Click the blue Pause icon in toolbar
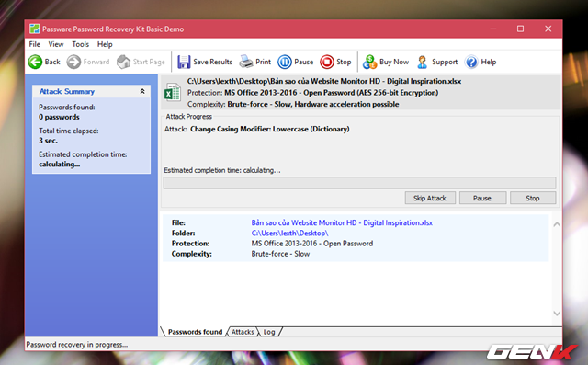The height and width of the screenshot is (365, 588). (285, 62)
